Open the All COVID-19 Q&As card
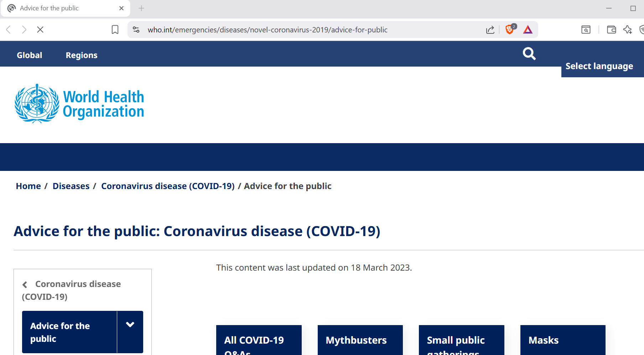This screenshot has width=644, height=355. pyautogui.click(x=259, y=340)
